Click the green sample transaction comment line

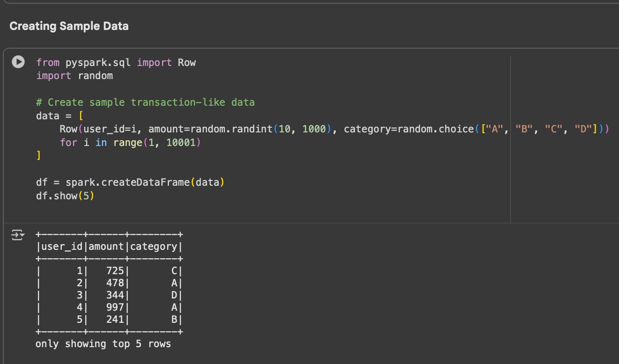coord(145,102)
